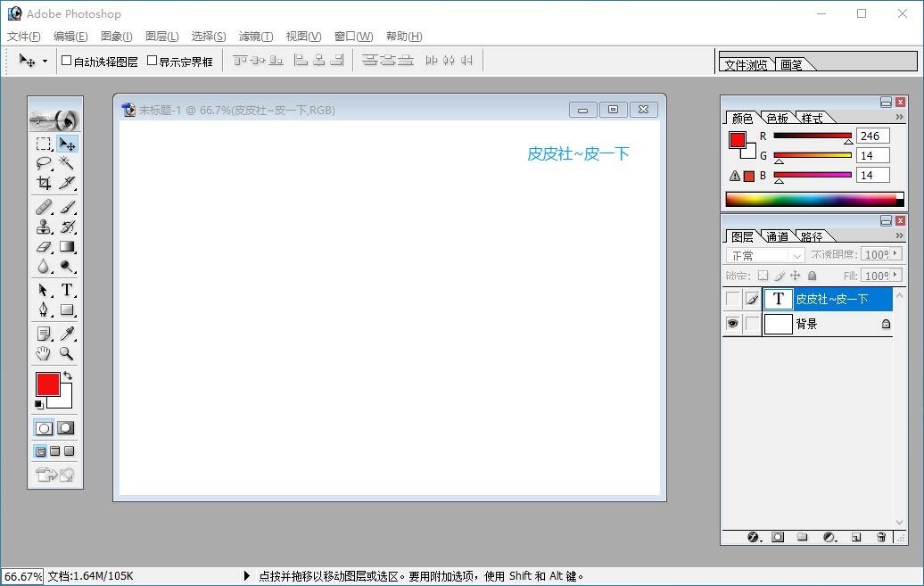Select the Crop tool

point(43,183)
